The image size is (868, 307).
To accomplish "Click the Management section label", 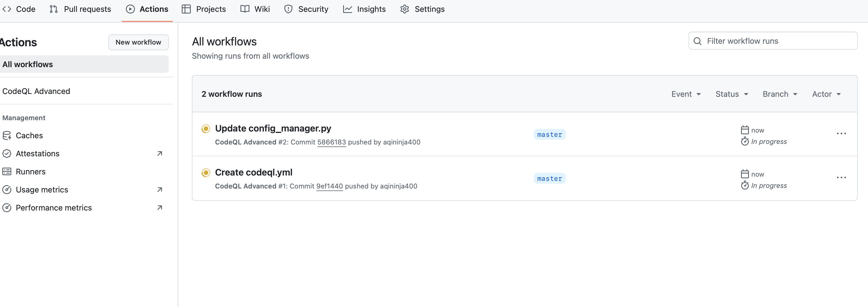I will coord(24,118).
